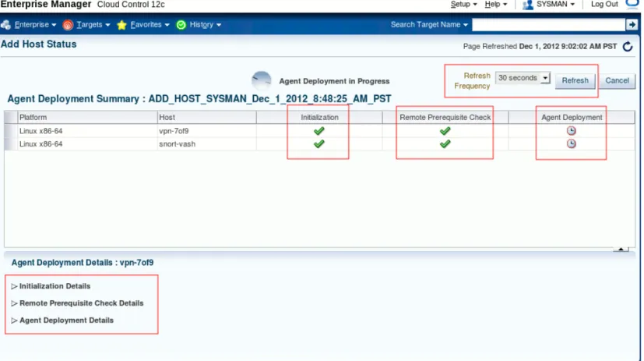The width and height of the screenshot is (644, 361).
Task: Click the Prerequisite Check checkmark for vpn-7of9
Action: (445, 131)
